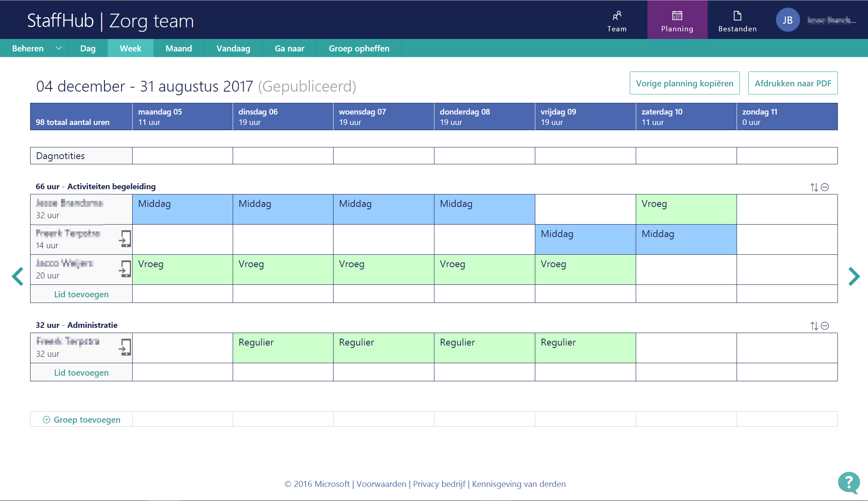Switch to Week view
This screenshot has height=501, width=868.
131,48
